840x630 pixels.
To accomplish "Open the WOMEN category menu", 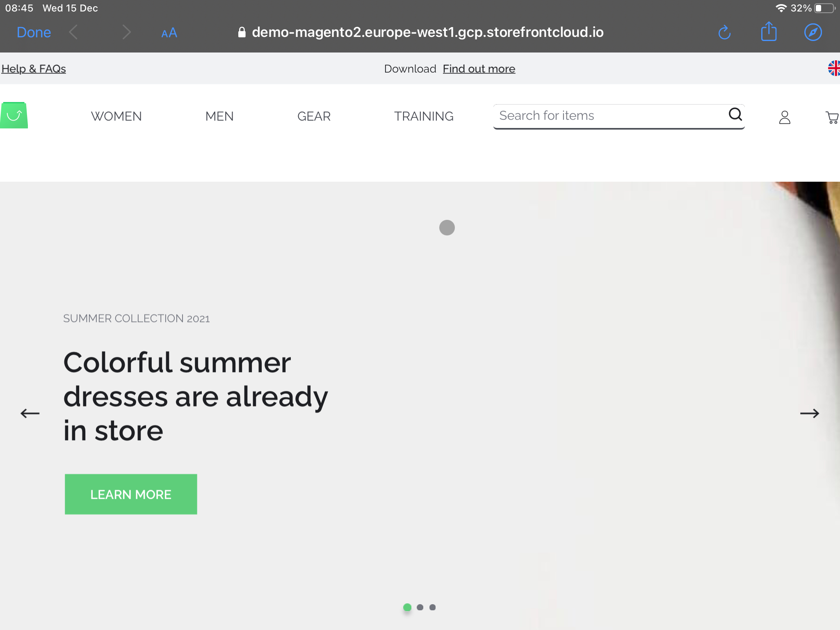I will 116,116.
